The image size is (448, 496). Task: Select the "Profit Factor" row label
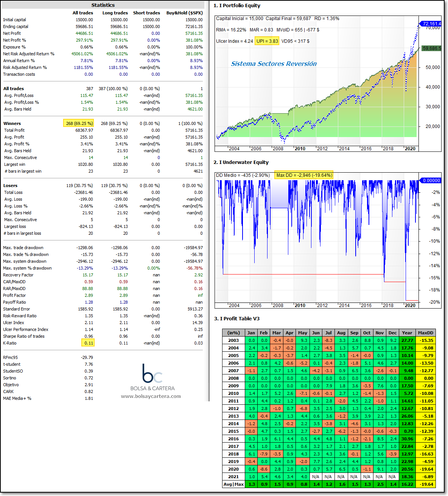tap(14, 295)
